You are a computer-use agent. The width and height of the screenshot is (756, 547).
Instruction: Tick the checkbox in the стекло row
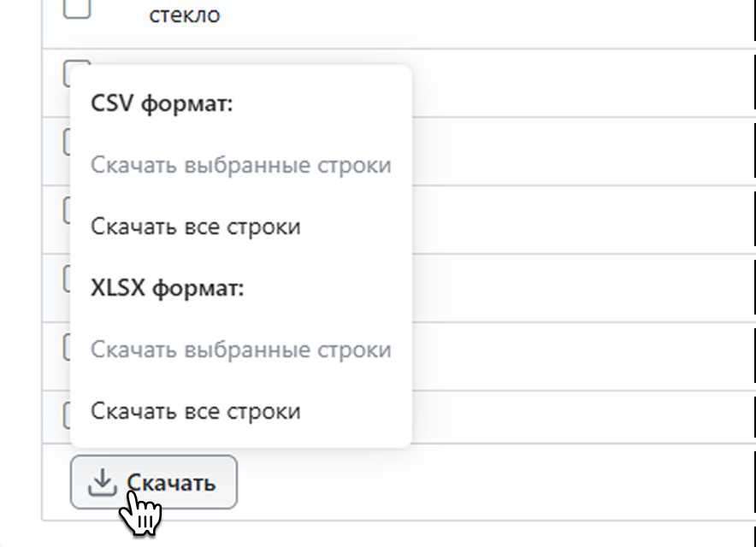77,8
